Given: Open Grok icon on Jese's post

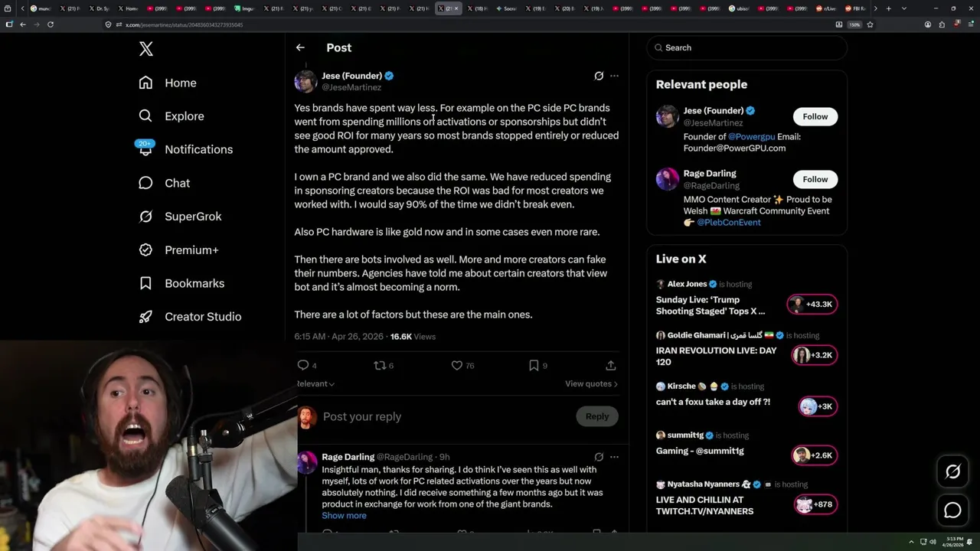Looking at the screenshot, I should pyautogui.click(x=599, y=76).
